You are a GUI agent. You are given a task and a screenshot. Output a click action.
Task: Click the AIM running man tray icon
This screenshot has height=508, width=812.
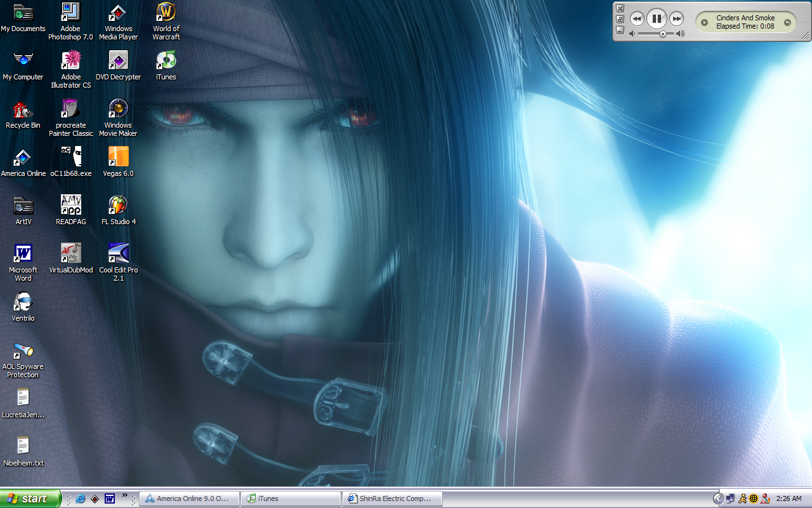[x=742, y=498]
